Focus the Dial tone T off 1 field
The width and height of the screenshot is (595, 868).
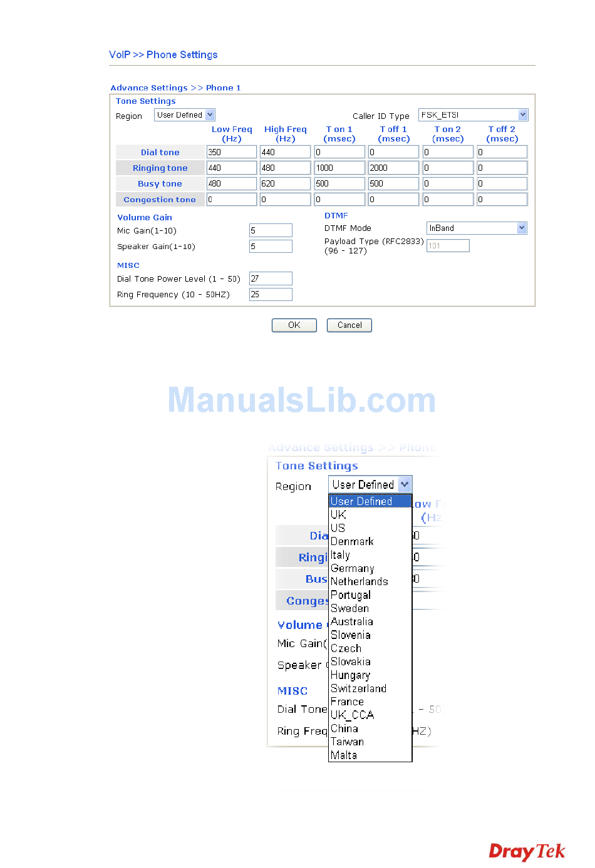(x=394, y=152)
